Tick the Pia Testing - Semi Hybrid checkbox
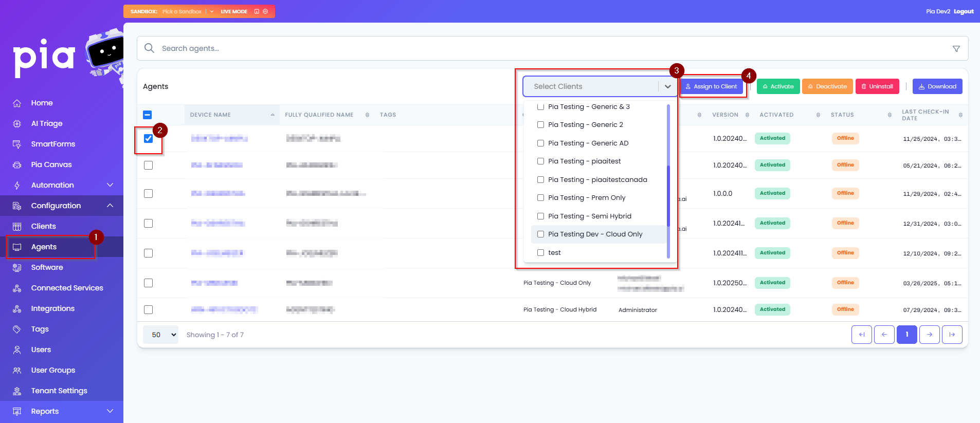 (x=540, y=216)
